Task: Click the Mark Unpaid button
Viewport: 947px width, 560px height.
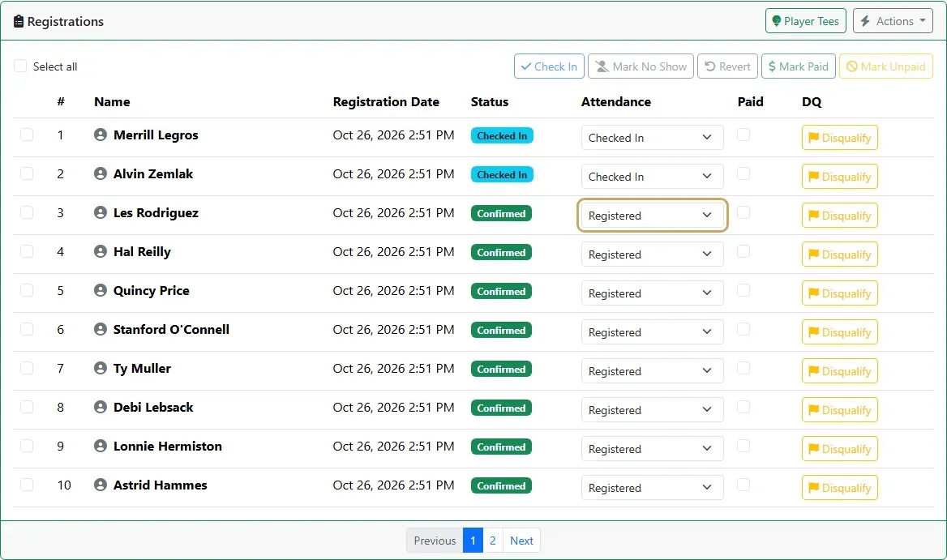Action: coord(886,66)
